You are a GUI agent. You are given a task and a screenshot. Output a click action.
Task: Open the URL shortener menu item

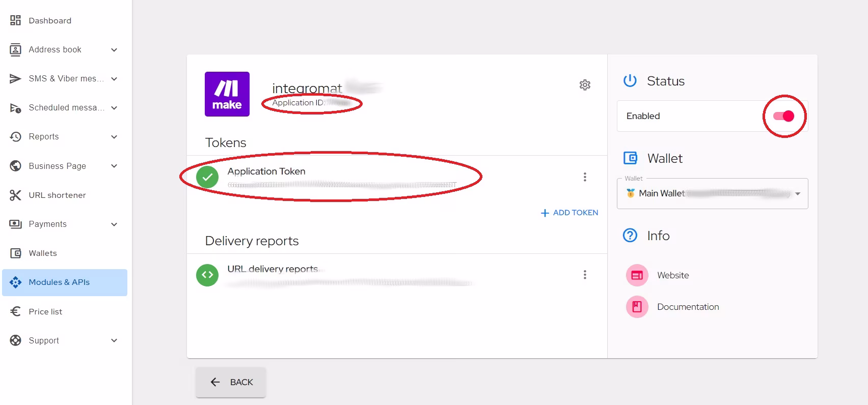click(x=65, y=195)
